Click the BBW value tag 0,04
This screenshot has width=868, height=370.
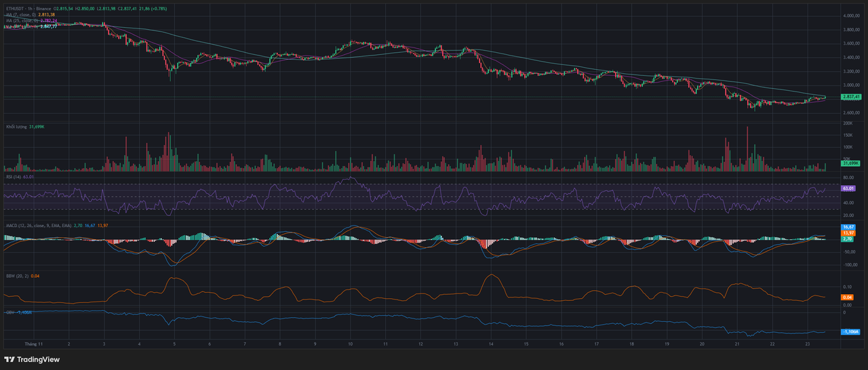pyautogui.click(x=847, y=297)
